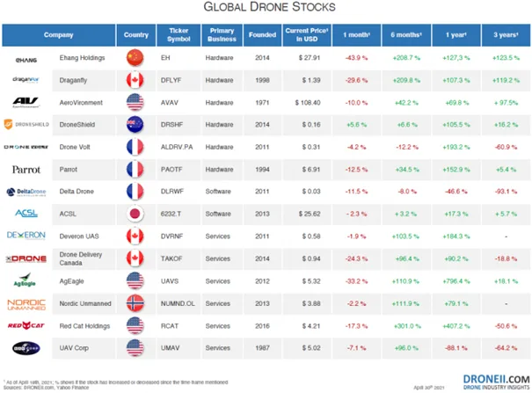Click the Japan flag in ACSL row
This screenshot has height=393, width=532.
pyautogui.click(x=136, y=214)
